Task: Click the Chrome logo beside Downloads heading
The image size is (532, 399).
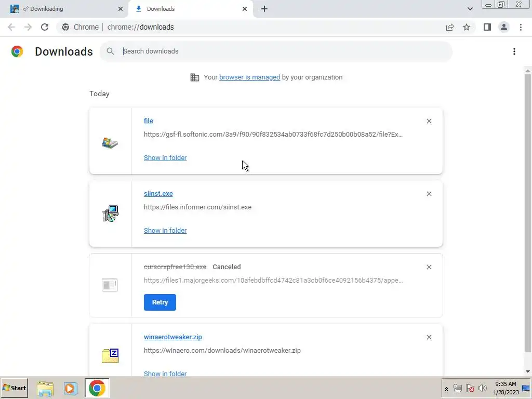Action: coord(17,51)
